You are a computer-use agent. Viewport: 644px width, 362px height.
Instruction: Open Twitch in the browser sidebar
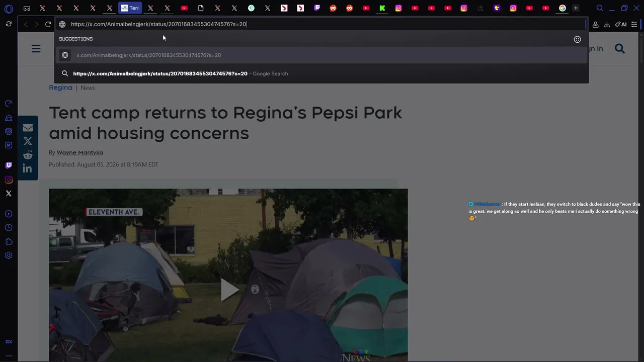pyautogui.click(x=9, y=165)
